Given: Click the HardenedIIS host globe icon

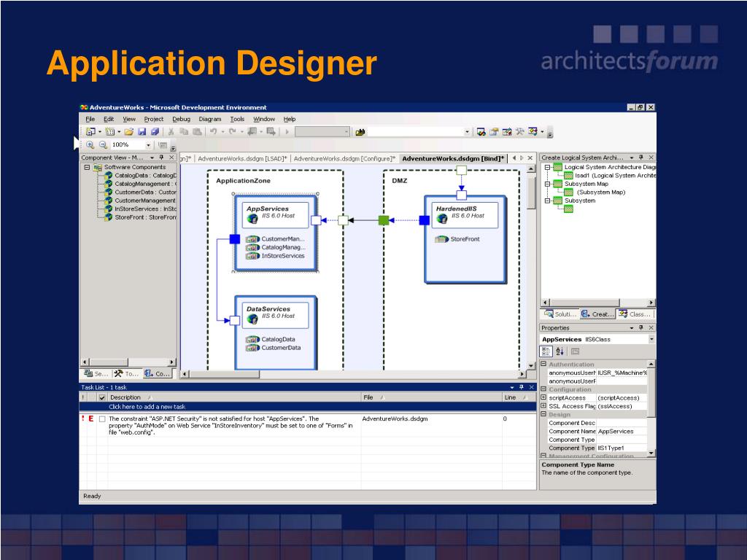Looking at the screenshot, I should tap(442, 218).
